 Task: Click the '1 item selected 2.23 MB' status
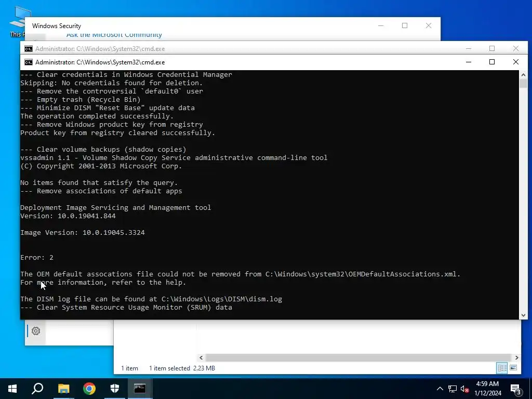tap(182, 368)
